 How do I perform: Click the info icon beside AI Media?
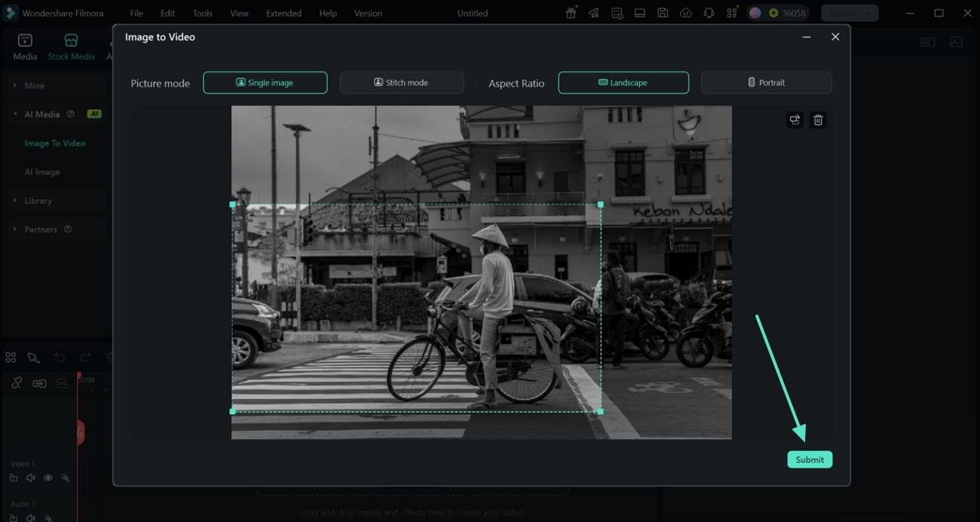click(x=71, y=115)
